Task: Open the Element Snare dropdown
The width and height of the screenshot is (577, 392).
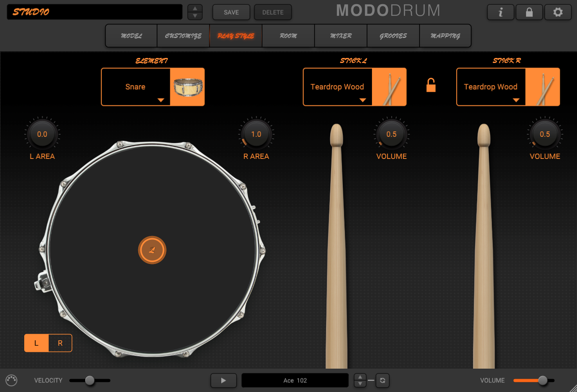Action: pyautogui.click(x=136, y=87)
